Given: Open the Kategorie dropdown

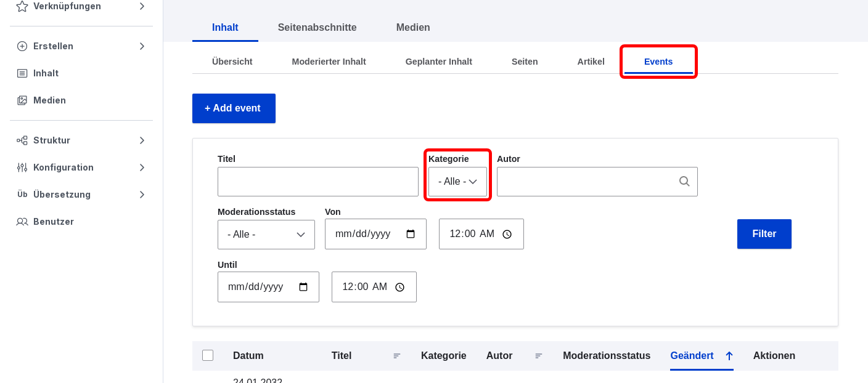Looking at the screenshot, I should point(457,182).
